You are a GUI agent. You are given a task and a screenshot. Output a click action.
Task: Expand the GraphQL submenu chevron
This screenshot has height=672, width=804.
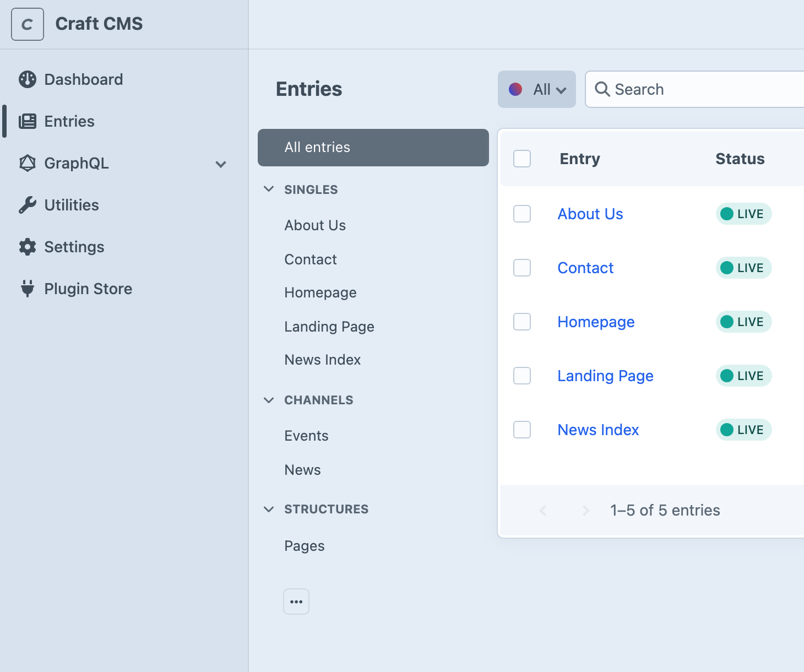[x=221, y=164]
